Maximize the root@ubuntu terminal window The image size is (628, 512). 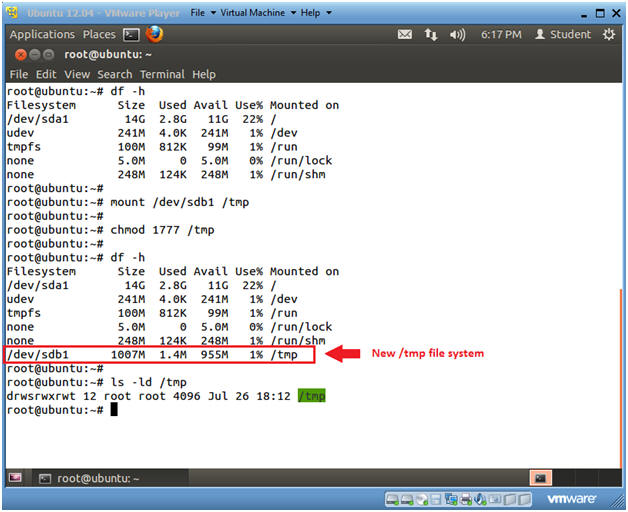[48, 54]
